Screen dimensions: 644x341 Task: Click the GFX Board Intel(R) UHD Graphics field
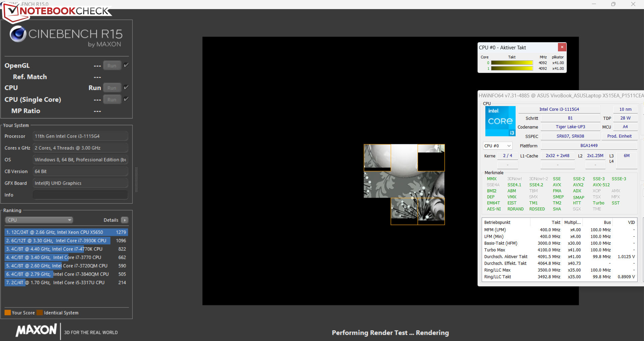tap(80, 183)
